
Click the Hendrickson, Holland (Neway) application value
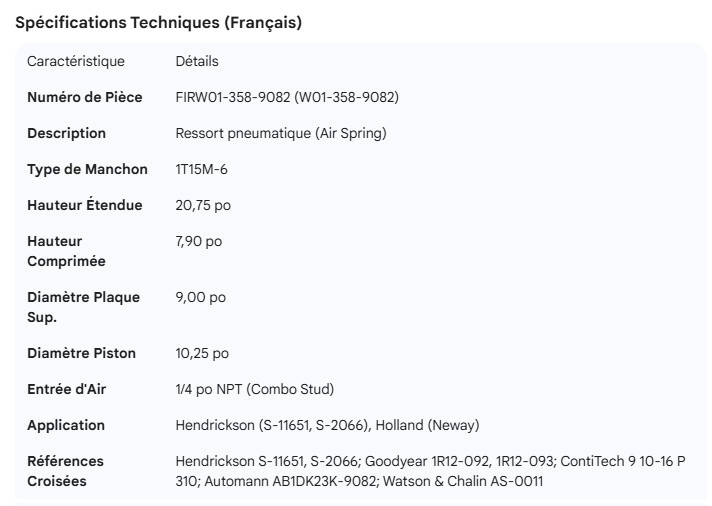click(327, 425)
